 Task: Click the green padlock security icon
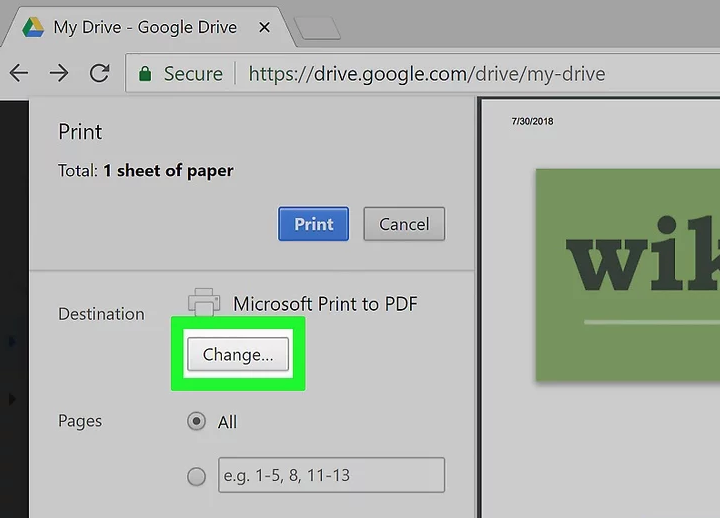coord(146,74)
